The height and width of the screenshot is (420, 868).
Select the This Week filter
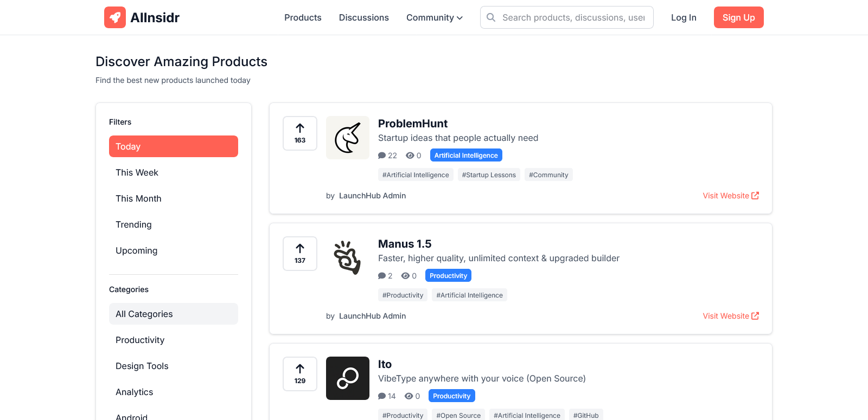137,172
